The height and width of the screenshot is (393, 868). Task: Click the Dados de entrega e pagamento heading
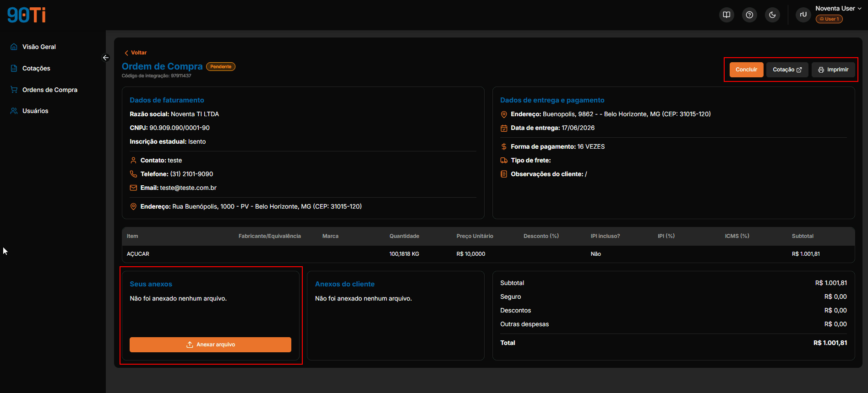click(552, 100)
